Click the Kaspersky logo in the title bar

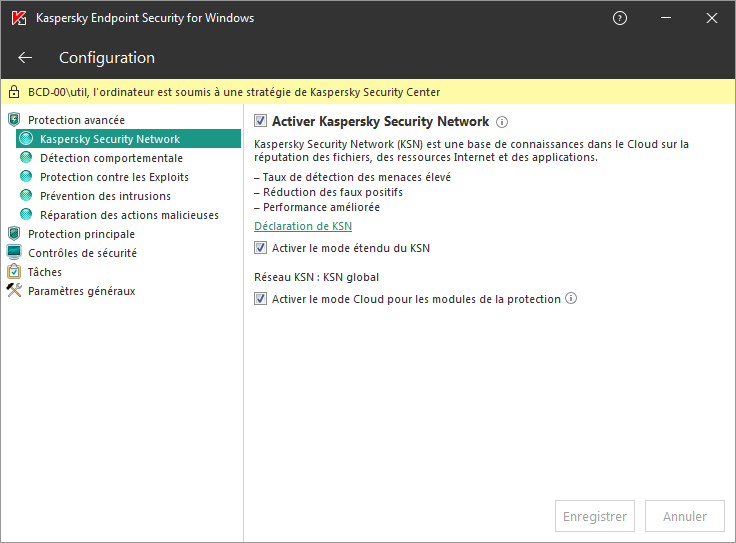coord(18,18)
